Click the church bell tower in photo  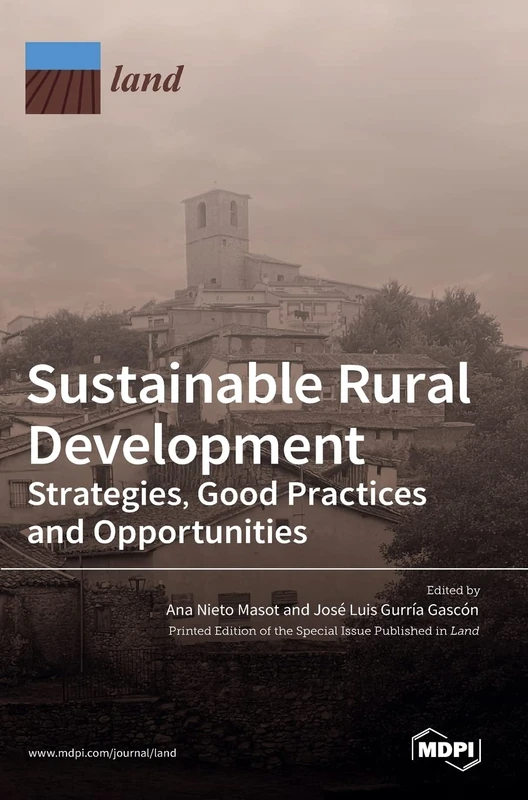(217, 238)
